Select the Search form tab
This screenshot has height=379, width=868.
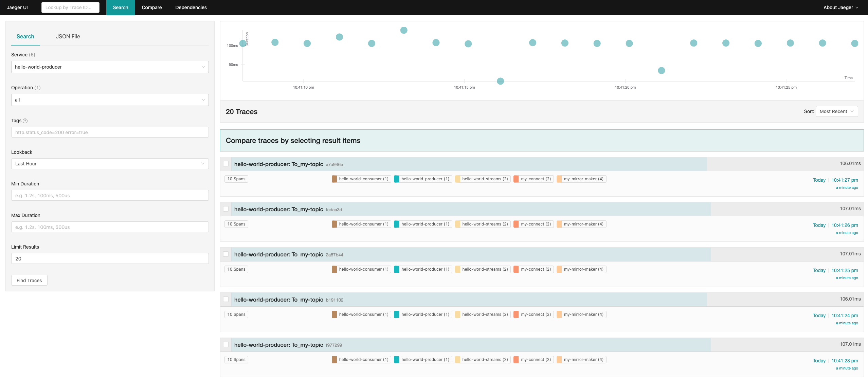pyautogui.click(x=25, y=36)
